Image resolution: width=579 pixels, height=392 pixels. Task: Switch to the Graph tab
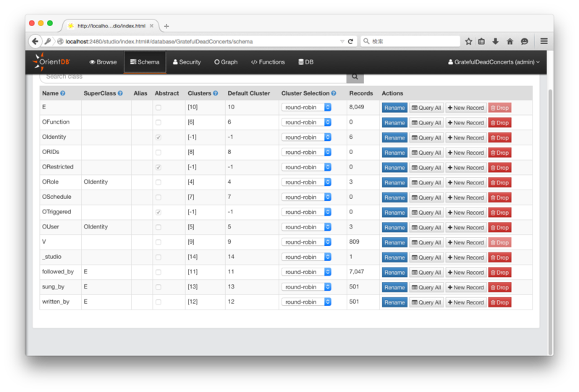coord(226,62)
